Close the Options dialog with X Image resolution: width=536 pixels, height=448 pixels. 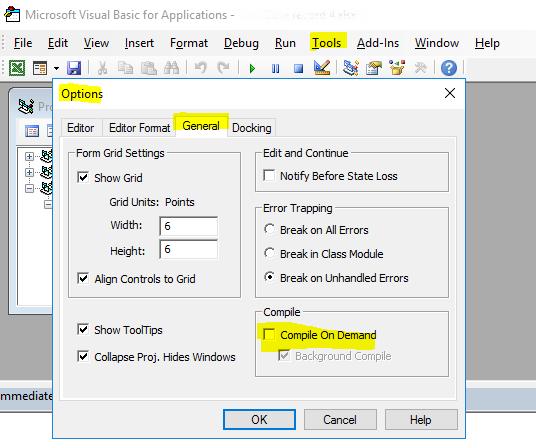point(450,93)
